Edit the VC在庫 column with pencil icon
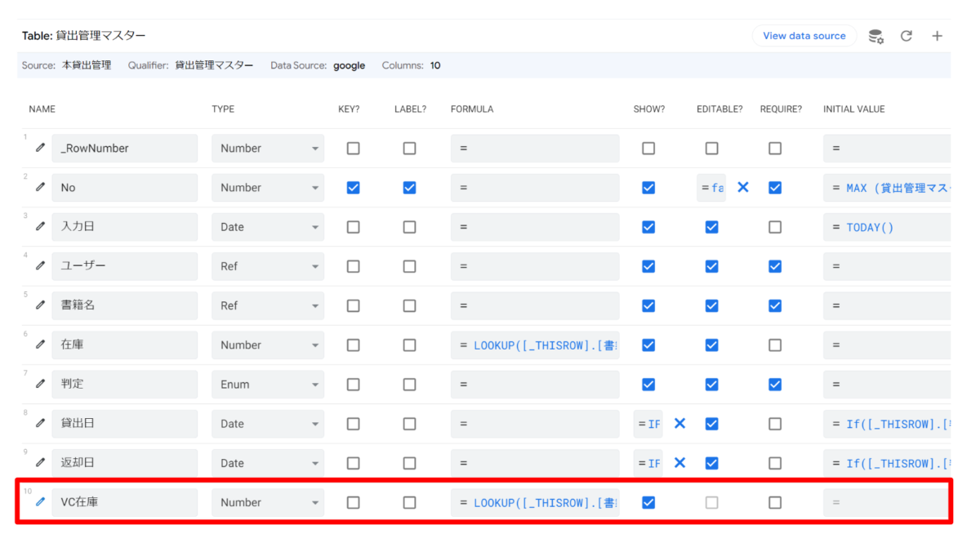980x543 pixels. [38, 502]
